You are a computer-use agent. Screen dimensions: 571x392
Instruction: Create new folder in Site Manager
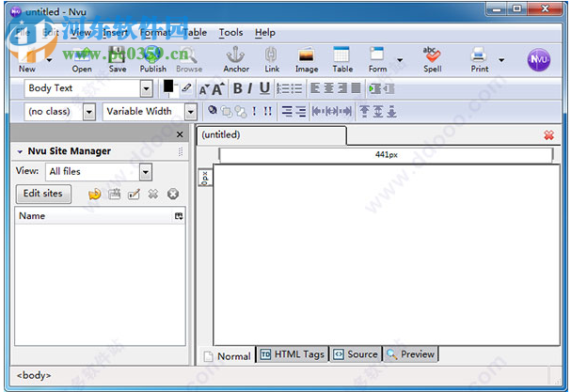(x=115, y=194)
